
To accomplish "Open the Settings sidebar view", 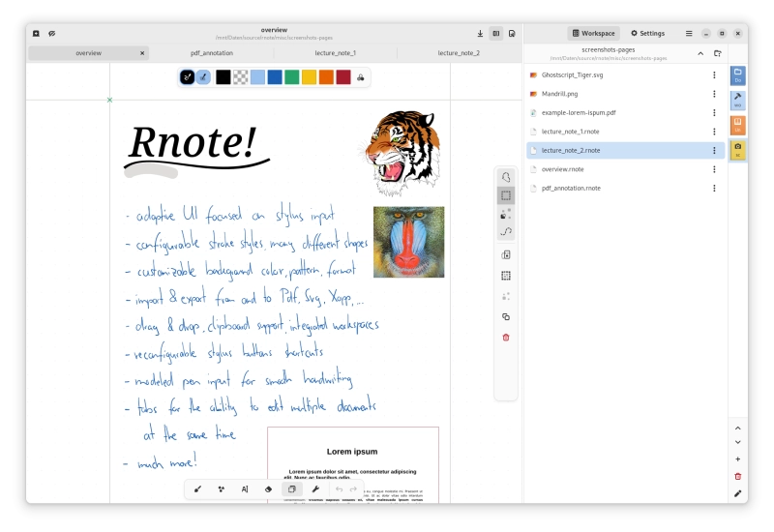I will 647,33.
